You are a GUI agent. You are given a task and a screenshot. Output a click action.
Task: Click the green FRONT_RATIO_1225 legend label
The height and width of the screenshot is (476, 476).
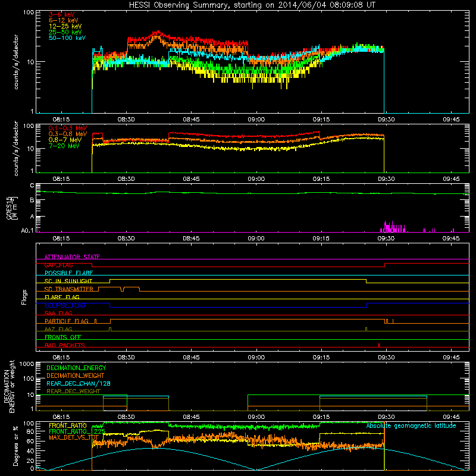pyautogui.click(x=77, y=431)
